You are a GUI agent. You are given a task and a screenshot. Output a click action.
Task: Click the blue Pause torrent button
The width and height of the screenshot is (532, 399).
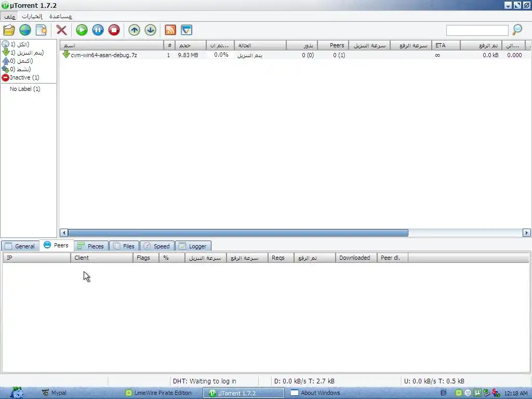[x=98, y=30]
